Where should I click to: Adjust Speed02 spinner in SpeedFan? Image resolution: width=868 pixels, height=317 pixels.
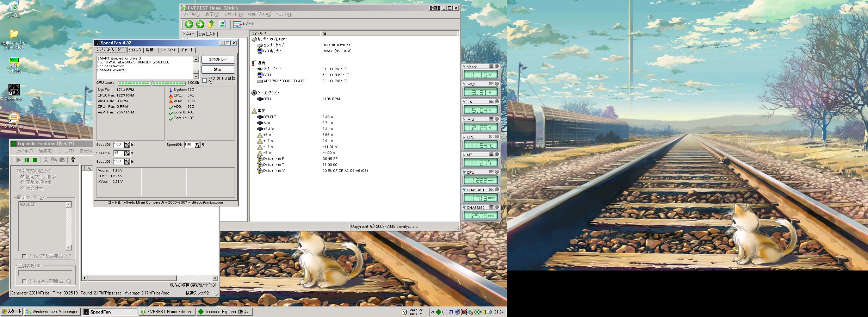pos(127,153)
